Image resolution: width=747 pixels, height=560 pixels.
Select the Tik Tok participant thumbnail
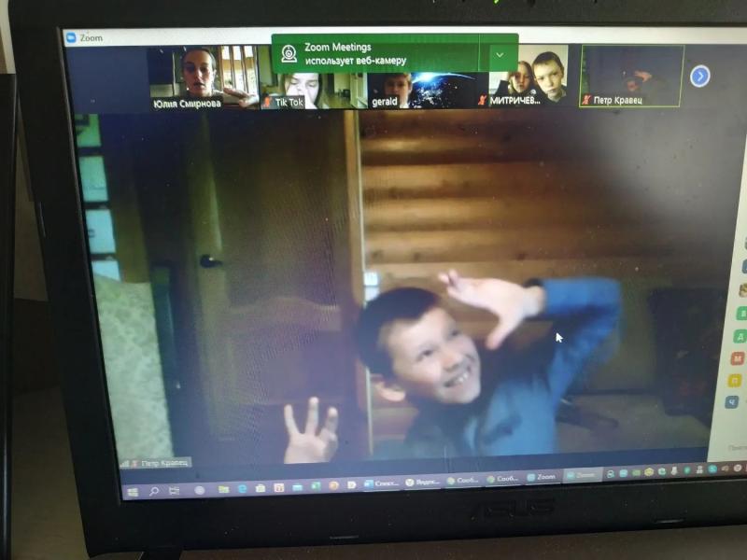pyautogui.click(x=313, y=91)
